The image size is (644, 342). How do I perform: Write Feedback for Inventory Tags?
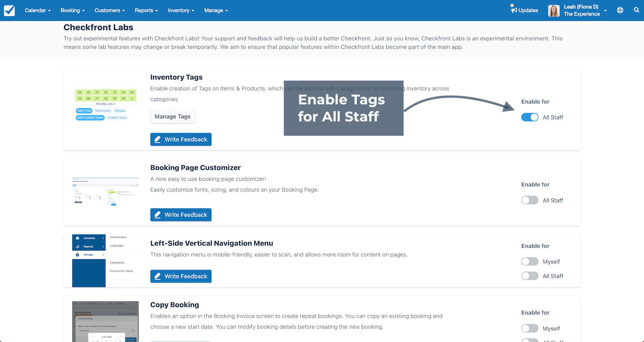pyautogui.click(x=181, y=139)
